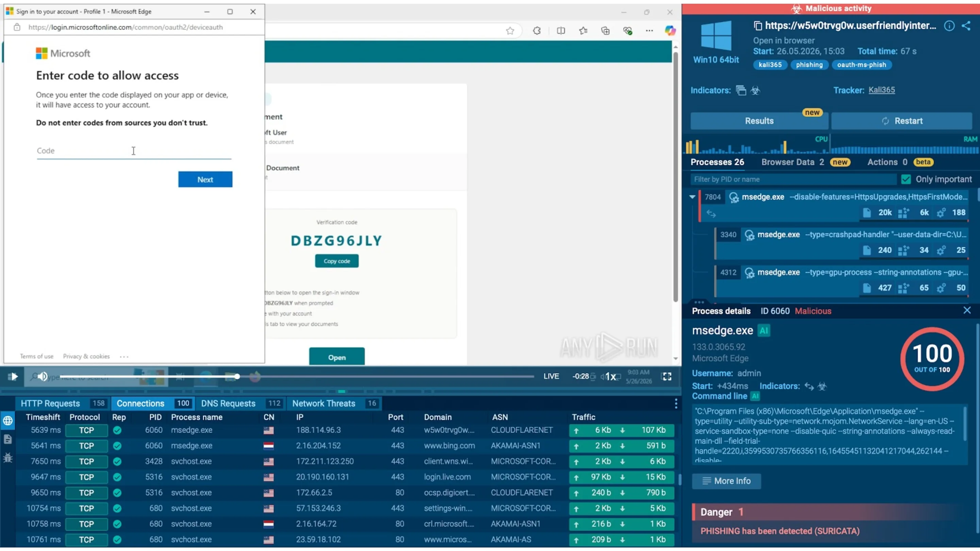Click the Edge favorites star icon
Image resolution: width=980 pixels, height=551 pixels.
(x=510, y=31)
